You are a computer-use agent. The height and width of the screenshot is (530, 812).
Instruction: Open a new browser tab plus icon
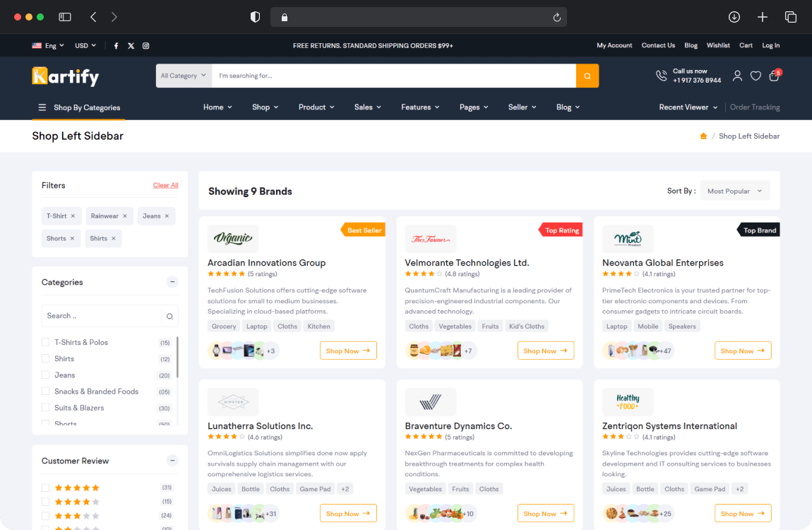[763, 17]
